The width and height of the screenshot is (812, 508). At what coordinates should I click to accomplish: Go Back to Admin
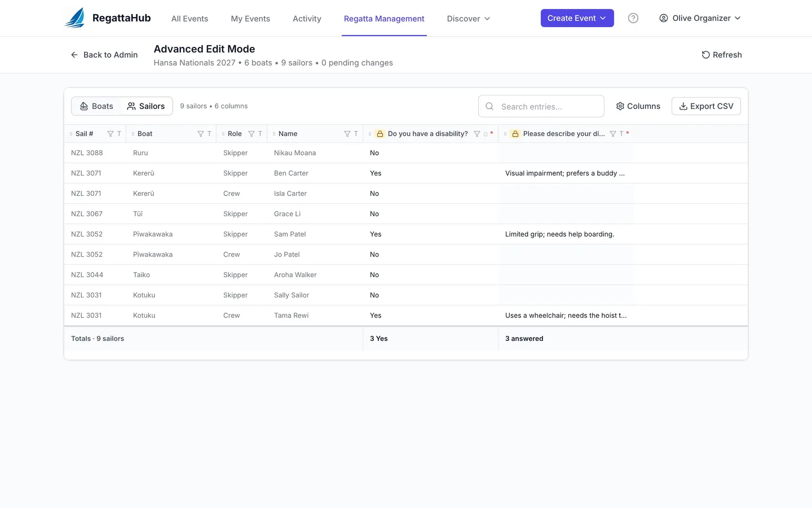pos(104,55)
